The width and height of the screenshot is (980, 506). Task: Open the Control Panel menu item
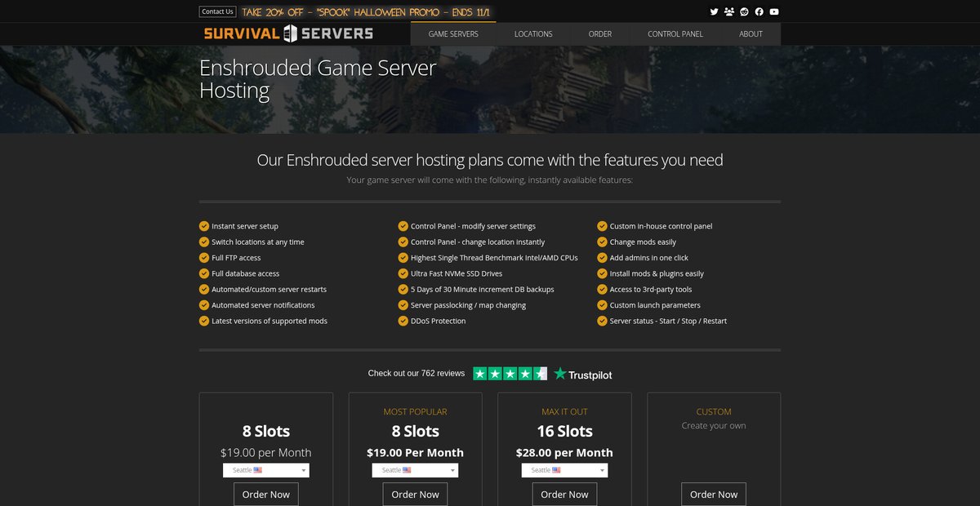pyautogui.click(x=675, y=34)
